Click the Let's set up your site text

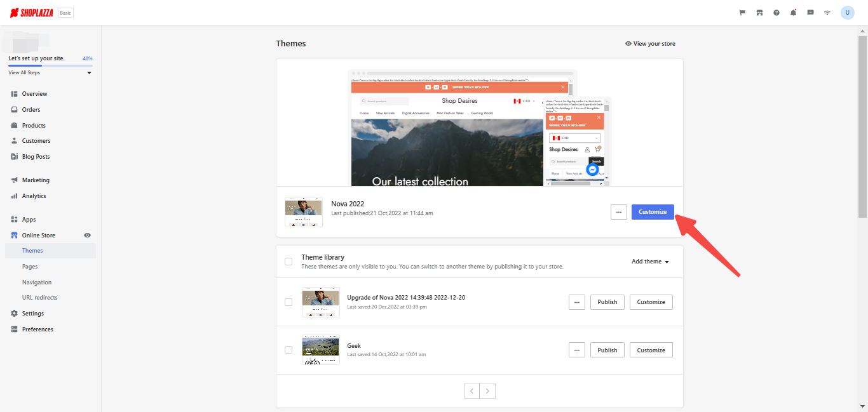36,58
